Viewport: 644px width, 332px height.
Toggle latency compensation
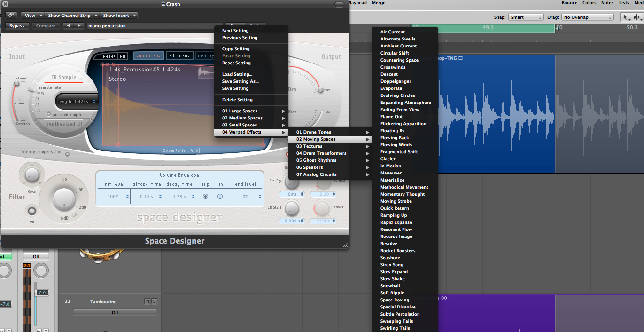67,153
